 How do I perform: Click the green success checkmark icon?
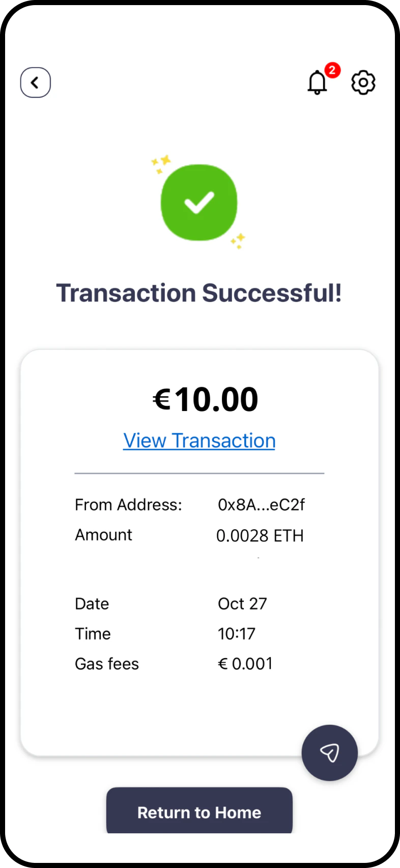[x=199, y=202]
